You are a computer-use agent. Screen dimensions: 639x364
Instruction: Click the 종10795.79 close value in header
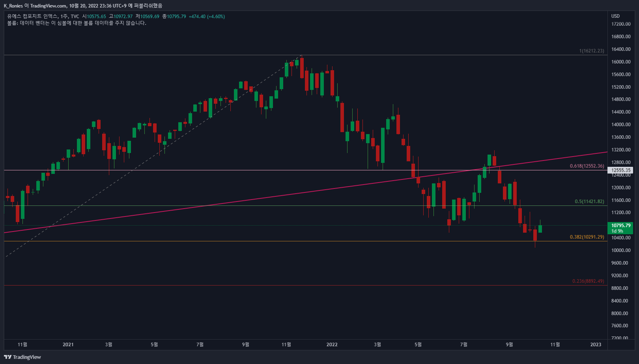pyautogui.click(x=174, y=16)
